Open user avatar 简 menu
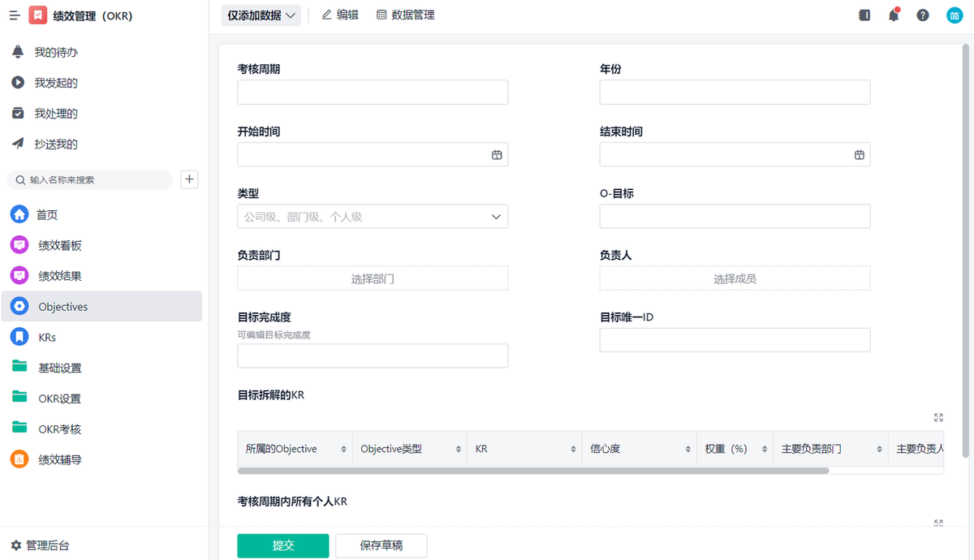 point(954,15)
